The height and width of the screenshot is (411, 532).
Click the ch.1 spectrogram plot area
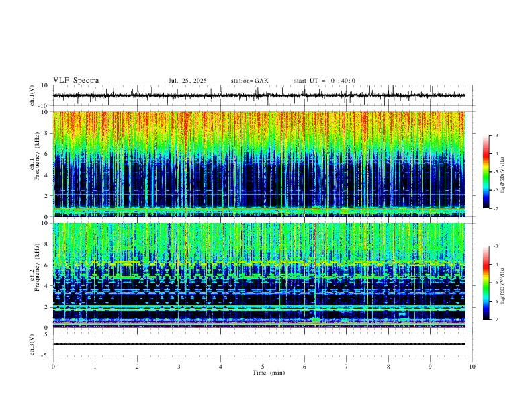pyautogui.click(x=259, y=164)
